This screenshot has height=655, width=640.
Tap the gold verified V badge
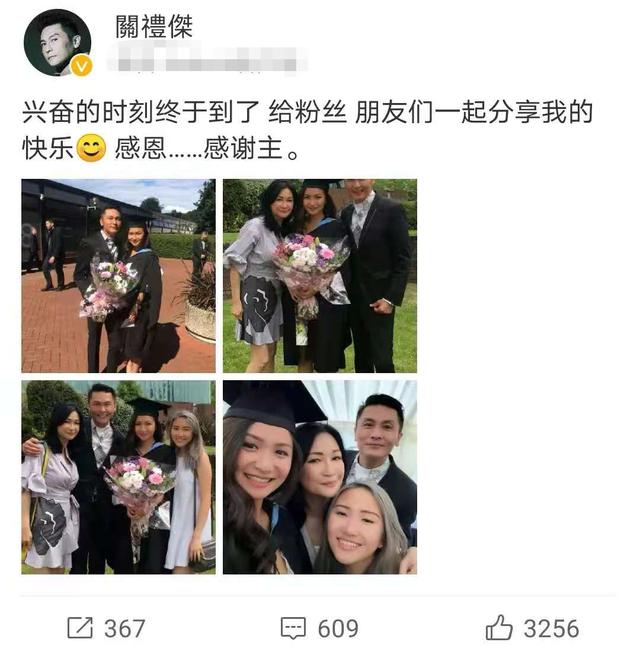click(82, 66)
